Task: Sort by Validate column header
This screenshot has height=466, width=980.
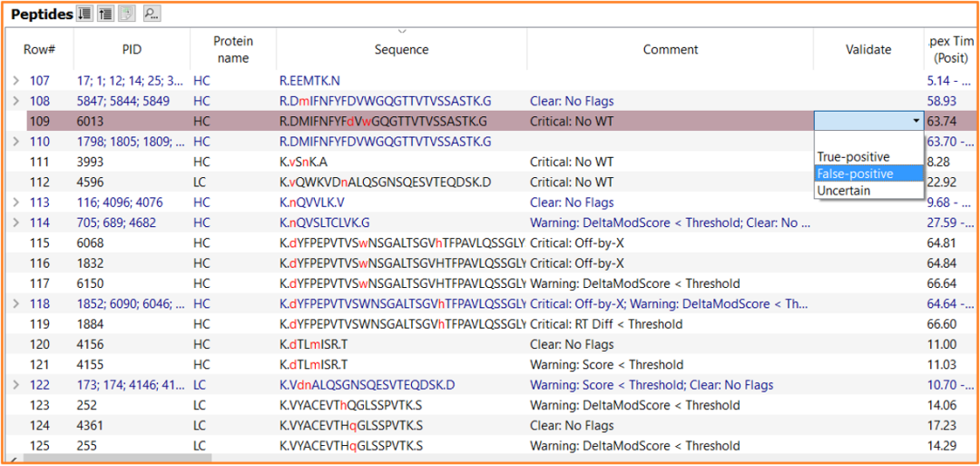Action: [868, 49]
